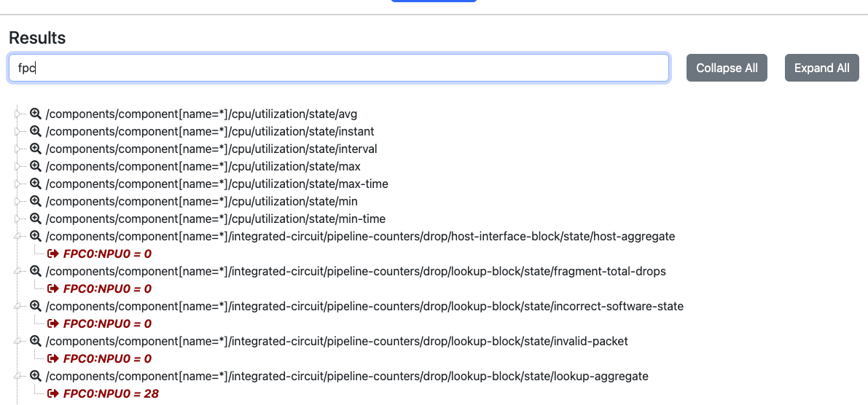Expand the cpu utilization min node
This screenshot has height=405, width=868.
[x=19, y=202]
